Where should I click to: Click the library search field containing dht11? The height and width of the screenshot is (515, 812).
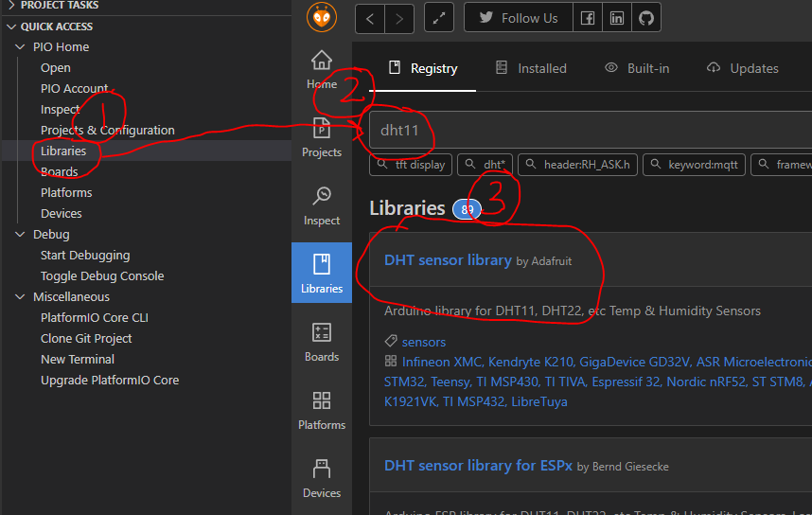pos(591,130)
